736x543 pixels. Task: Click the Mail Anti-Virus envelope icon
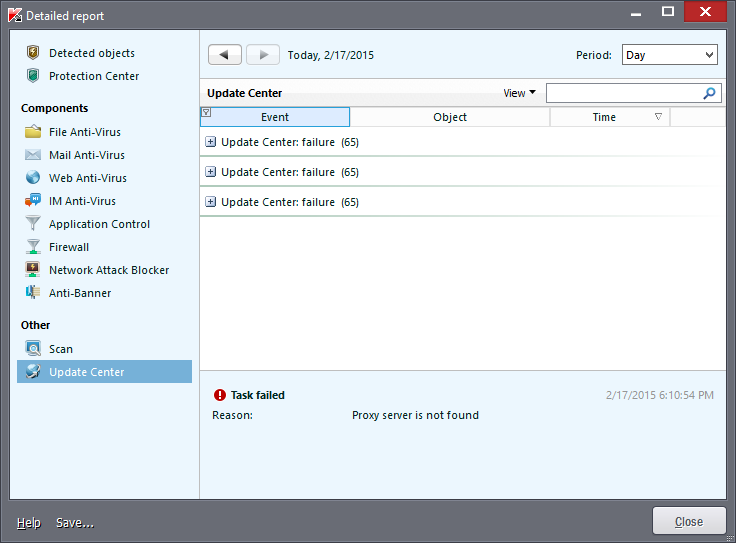(x=33, y=154)
